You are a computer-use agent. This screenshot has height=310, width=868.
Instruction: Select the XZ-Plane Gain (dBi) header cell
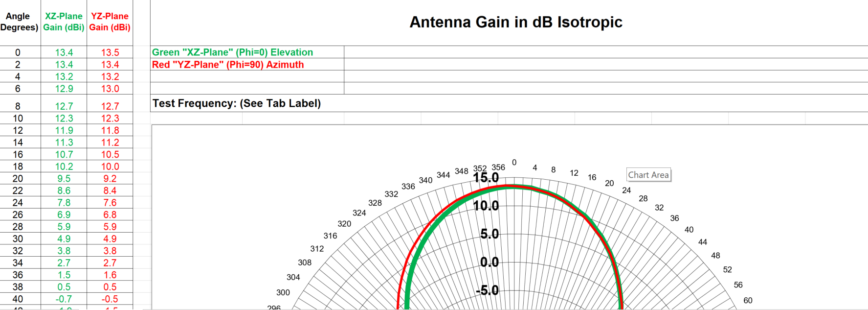[x=64, y=23]
